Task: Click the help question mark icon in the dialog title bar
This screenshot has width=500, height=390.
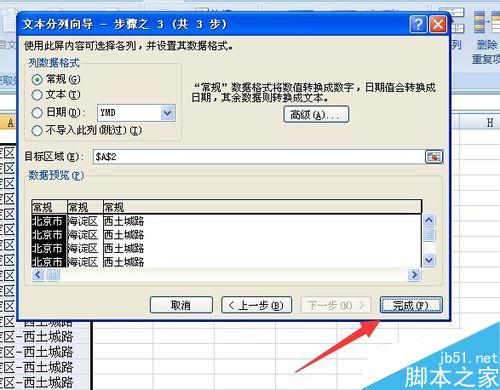Action: pos(418,24)
